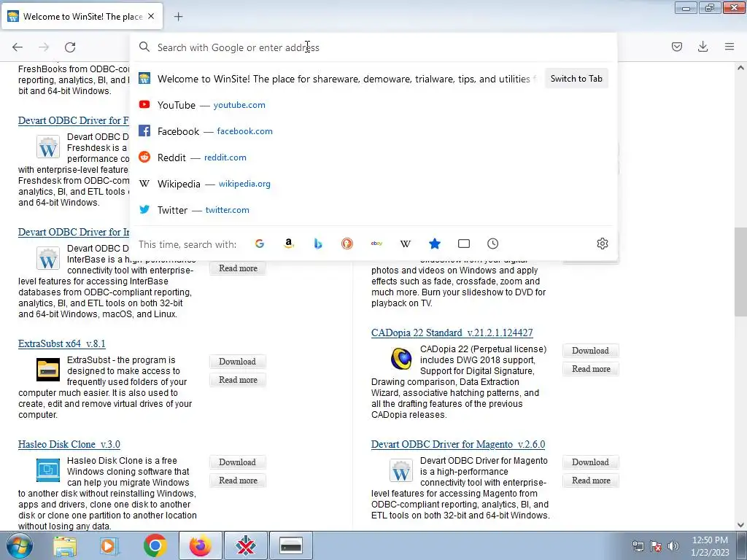747x560 pixels.
Task: Open Hasleo Disk Clone v.3.0 link
Action: coord(69,444)
